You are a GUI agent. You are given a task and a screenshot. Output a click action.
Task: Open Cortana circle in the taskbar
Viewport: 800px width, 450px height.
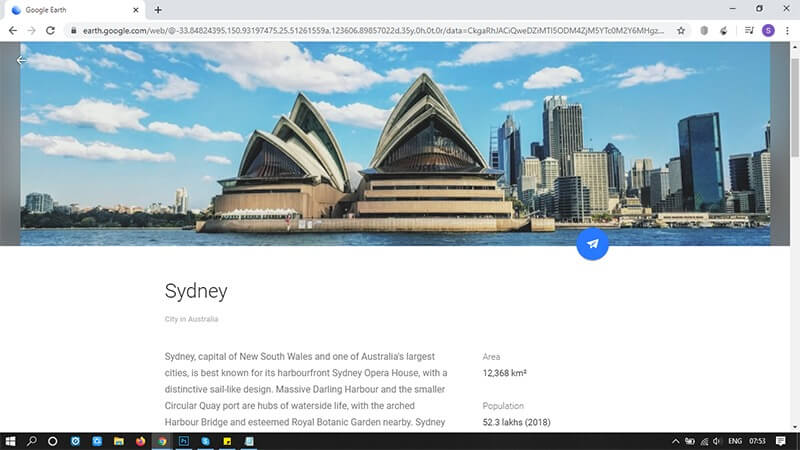pos(53,441)
